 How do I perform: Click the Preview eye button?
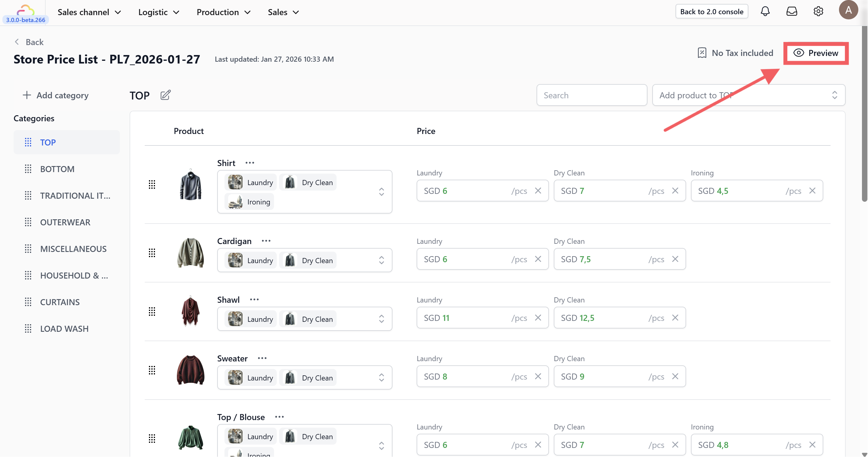click(815, 53)
